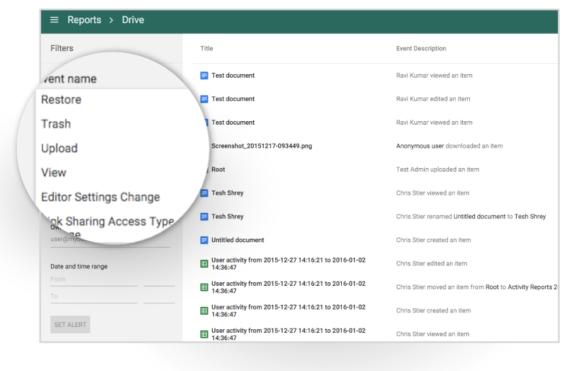Click the sheet icon beside 'Chris Stier edited' row

(x=204, y=264)
